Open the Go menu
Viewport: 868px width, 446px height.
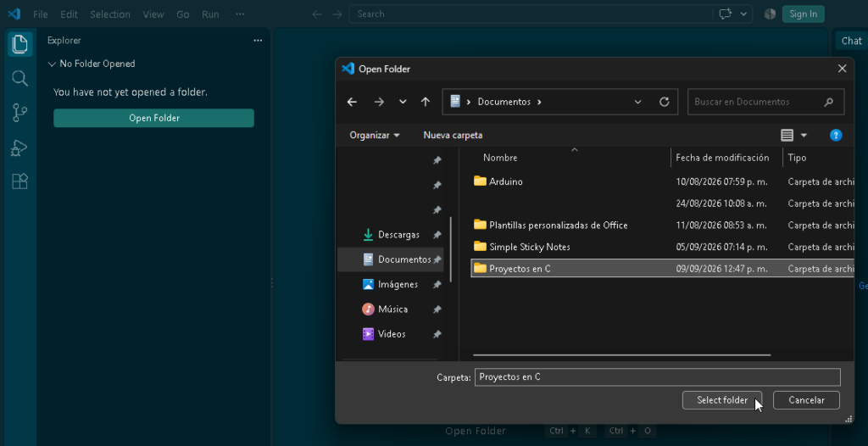pos(183,14)
